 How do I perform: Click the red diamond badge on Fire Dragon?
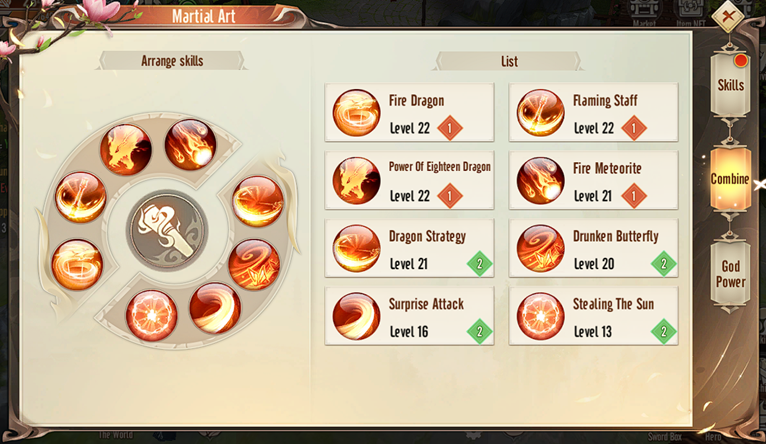[449, 128]
